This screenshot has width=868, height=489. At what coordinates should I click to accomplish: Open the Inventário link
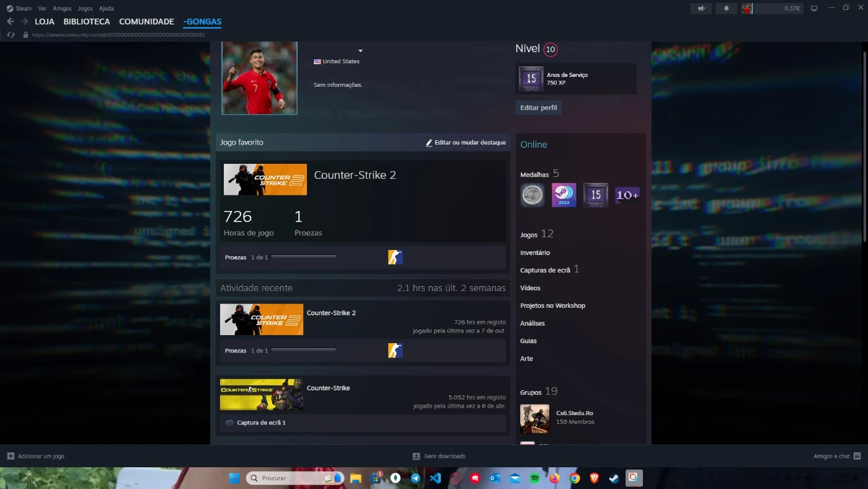click(x=534, y=253)
